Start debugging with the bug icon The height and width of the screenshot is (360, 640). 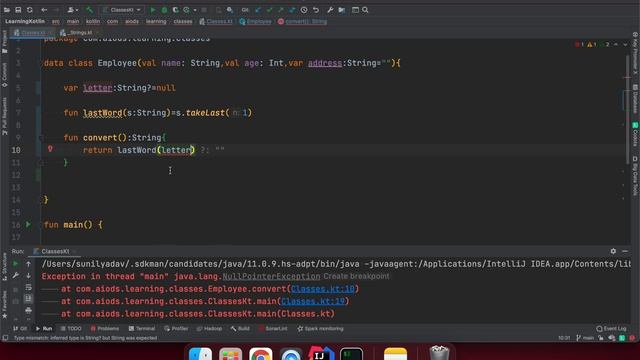(164, 10)
